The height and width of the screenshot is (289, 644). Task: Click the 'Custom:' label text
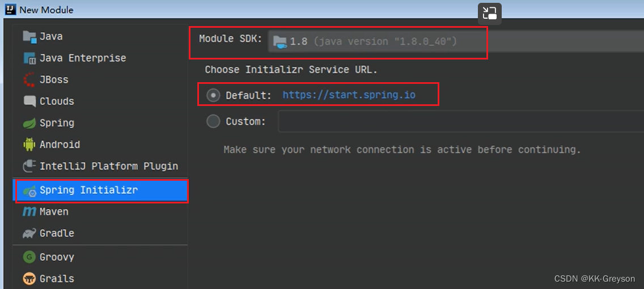tap(245, 121)
